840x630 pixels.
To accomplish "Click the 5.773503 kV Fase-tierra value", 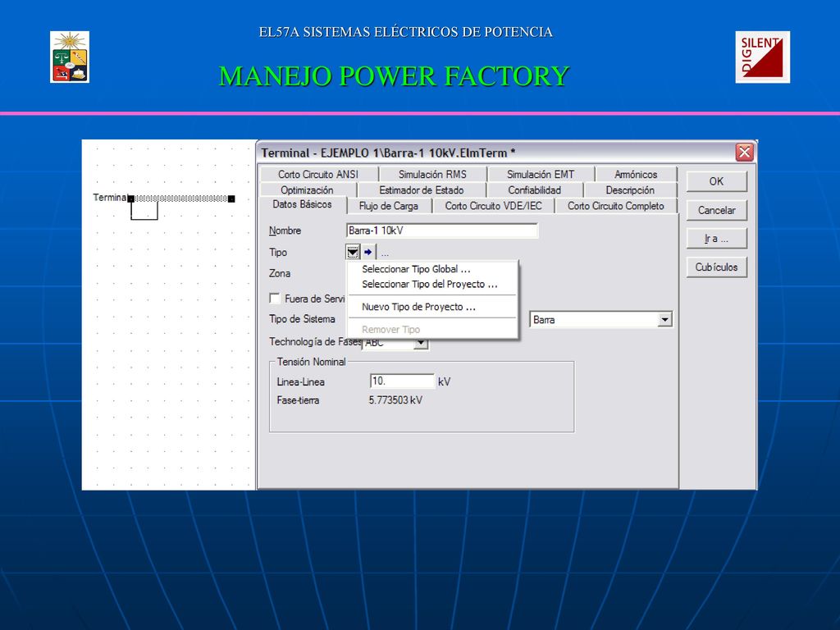I will (x=395, y=400).
